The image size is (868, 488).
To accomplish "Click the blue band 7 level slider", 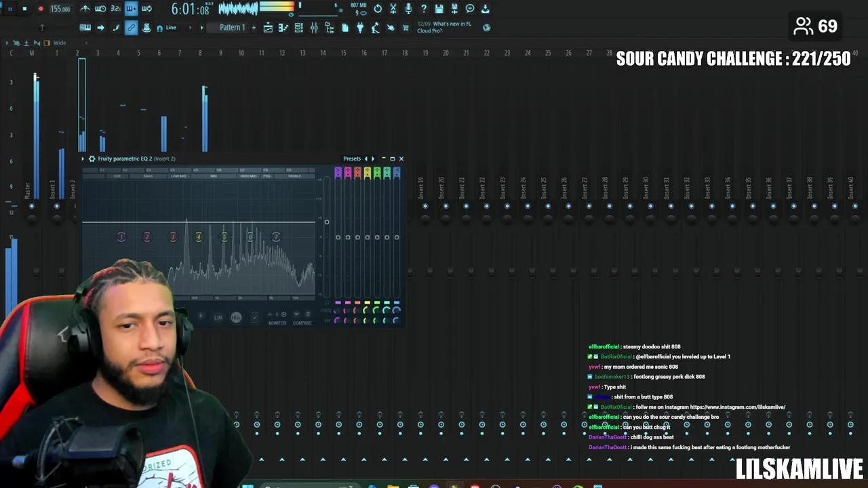I will [397, 237].
